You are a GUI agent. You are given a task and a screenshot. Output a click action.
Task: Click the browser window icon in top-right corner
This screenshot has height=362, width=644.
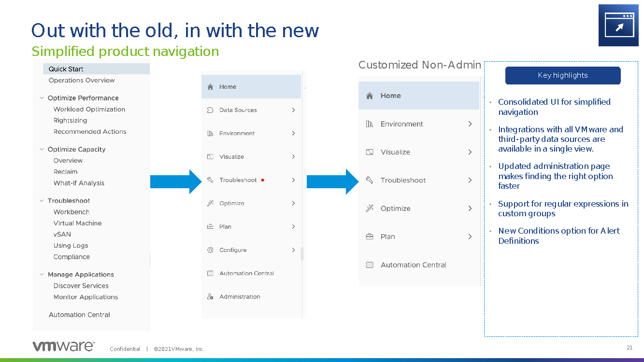(618, 25)
